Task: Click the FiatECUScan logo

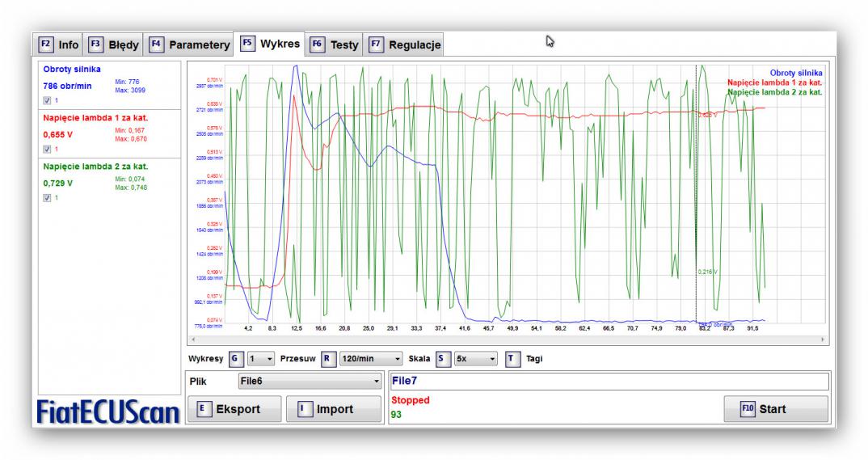Action: click(108, 412)
